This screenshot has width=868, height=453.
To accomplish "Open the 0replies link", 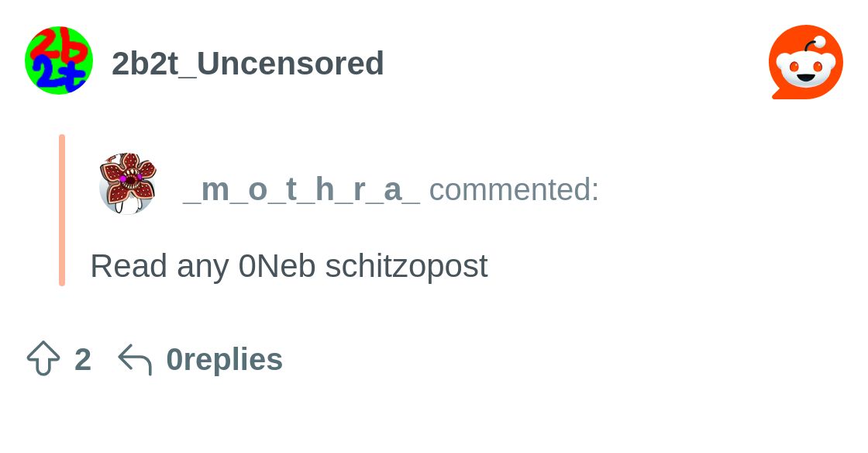I will pyautogui.click(x=225, y=360).
